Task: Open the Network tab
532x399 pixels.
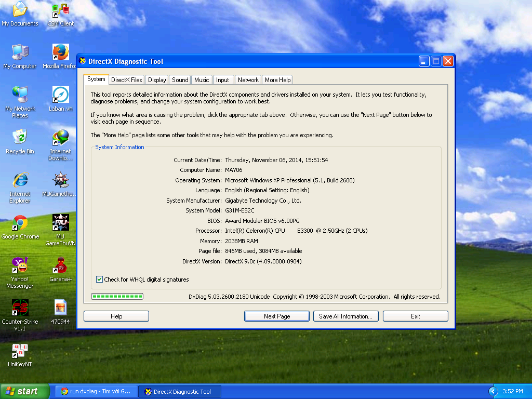Action: (248, 79)
